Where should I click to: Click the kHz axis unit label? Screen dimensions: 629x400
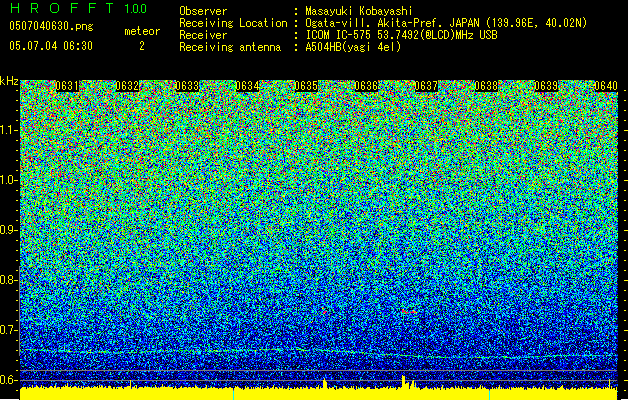9,81
